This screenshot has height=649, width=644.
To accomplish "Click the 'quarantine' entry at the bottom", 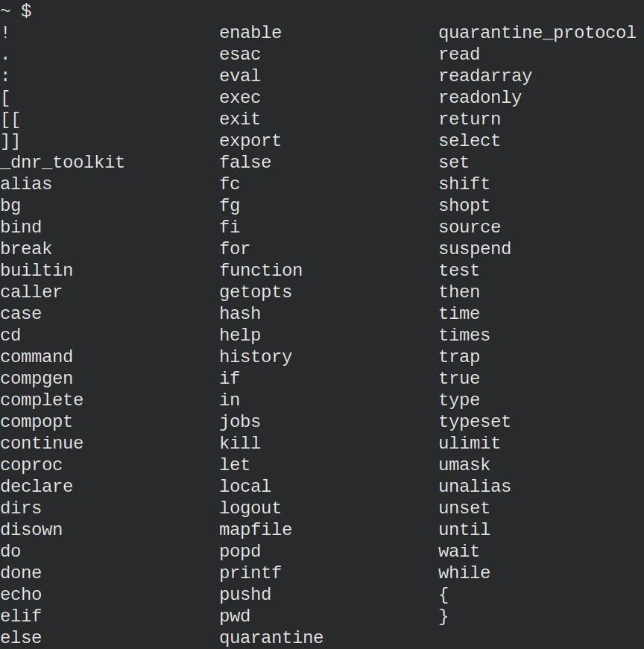I will pos(271,638).
